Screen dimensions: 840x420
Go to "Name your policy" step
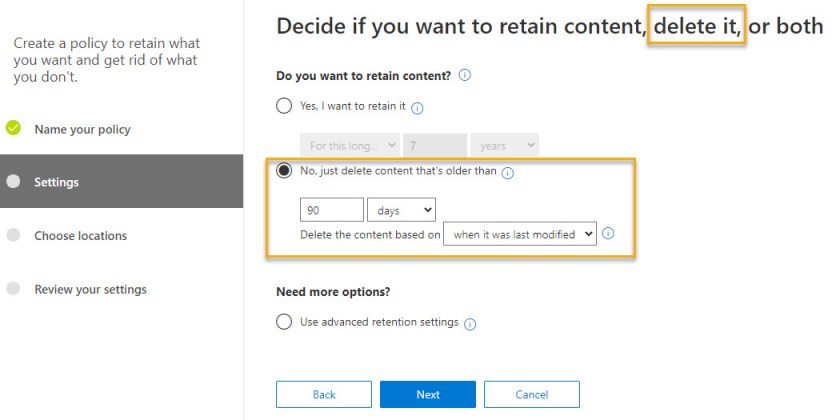click(x=82, y=129)
